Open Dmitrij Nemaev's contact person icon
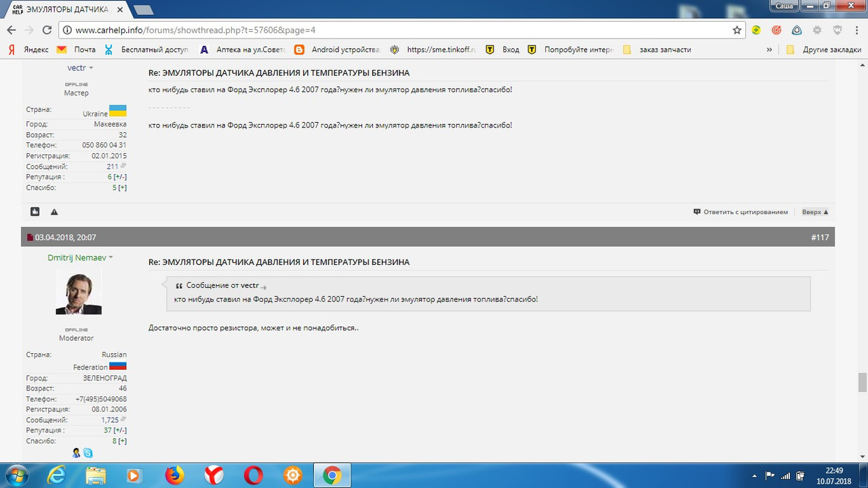Viewport: 868px width, 488px height. coord(76,453)
